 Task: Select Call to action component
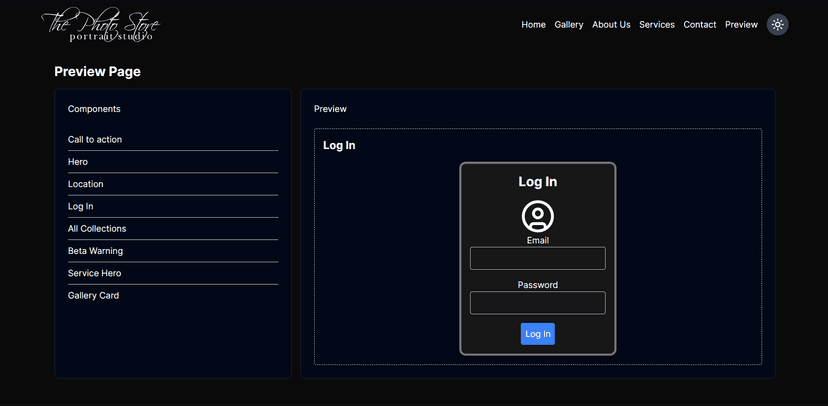(95, 140)
